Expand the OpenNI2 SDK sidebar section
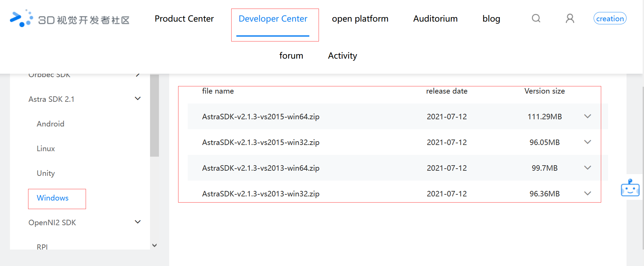 [x=138, y=222]
